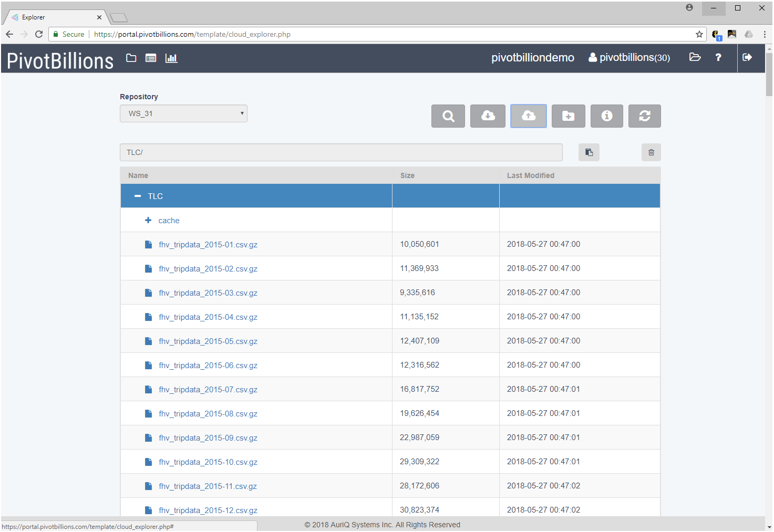Screen dimensions: 774x532
Task: Click the first Chrome extension icon with badge
Action: coord(717,35)
